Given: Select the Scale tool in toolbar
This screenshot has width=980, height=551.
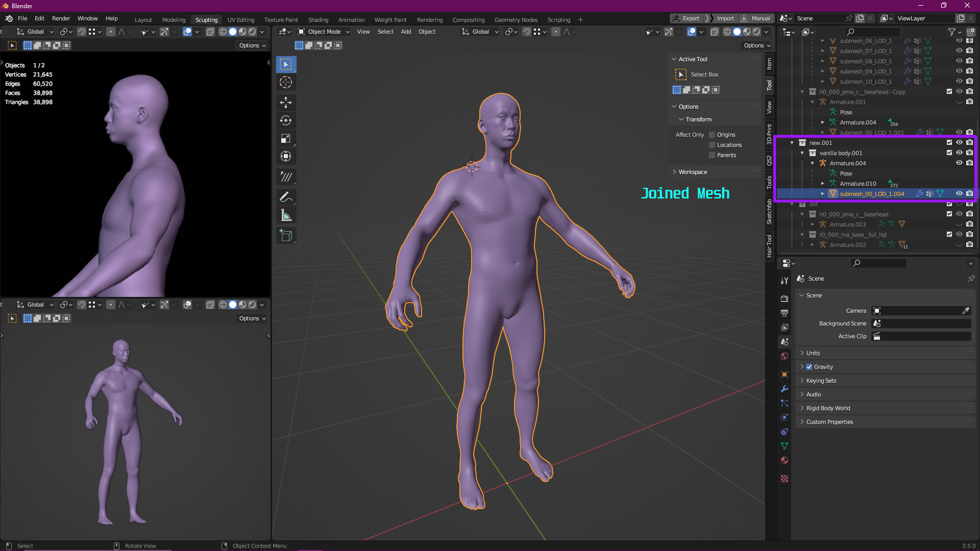Looking at the screenshot, I should pos(286,139).
